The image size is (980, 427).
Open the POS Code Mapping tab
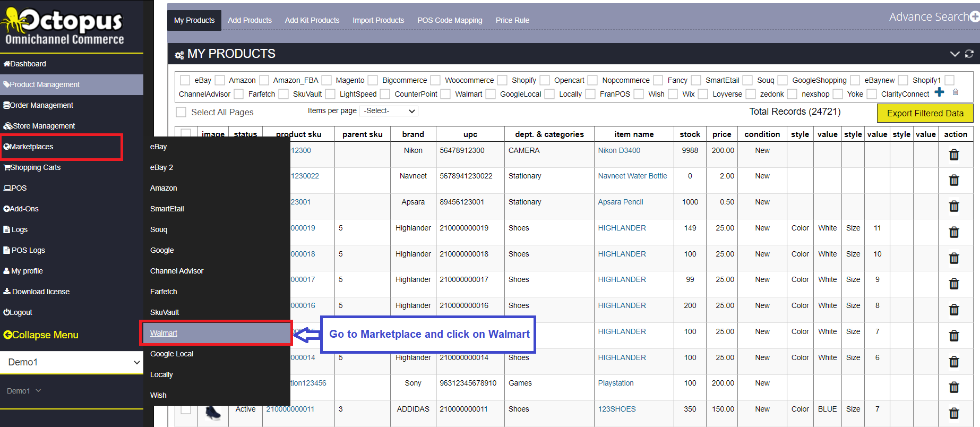450,20
